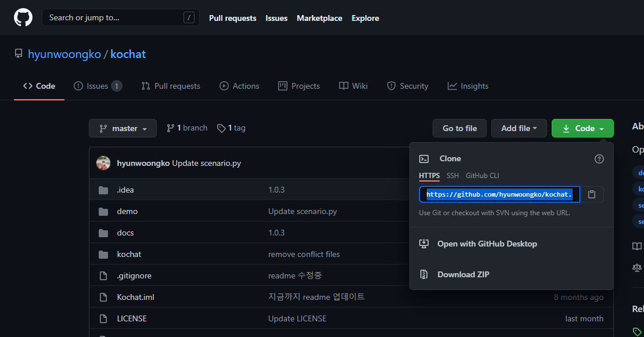Open the .gitignore file

(x=134, y=276)
